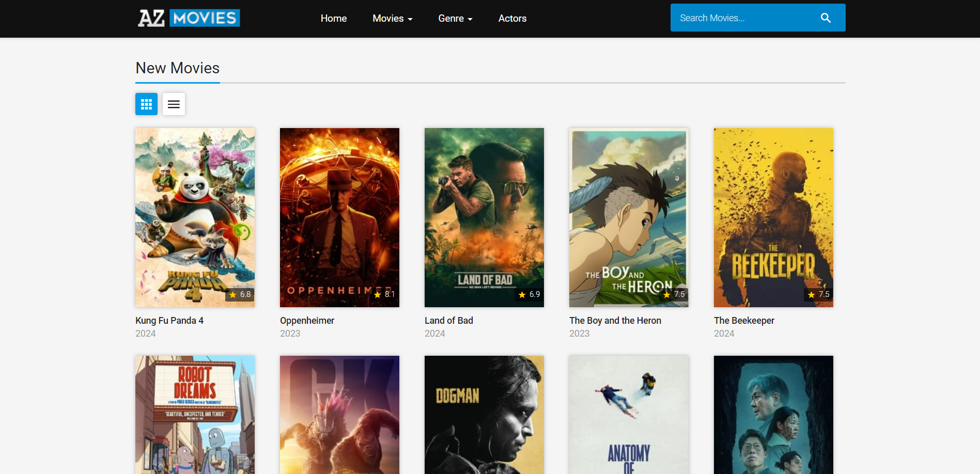Toggle the list display mode
The width and height of the screenshot is (980, 474).
[x=174, y=104]
